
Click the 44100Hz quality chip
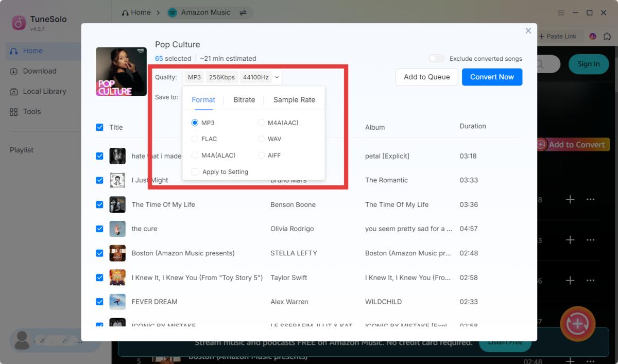255,77
